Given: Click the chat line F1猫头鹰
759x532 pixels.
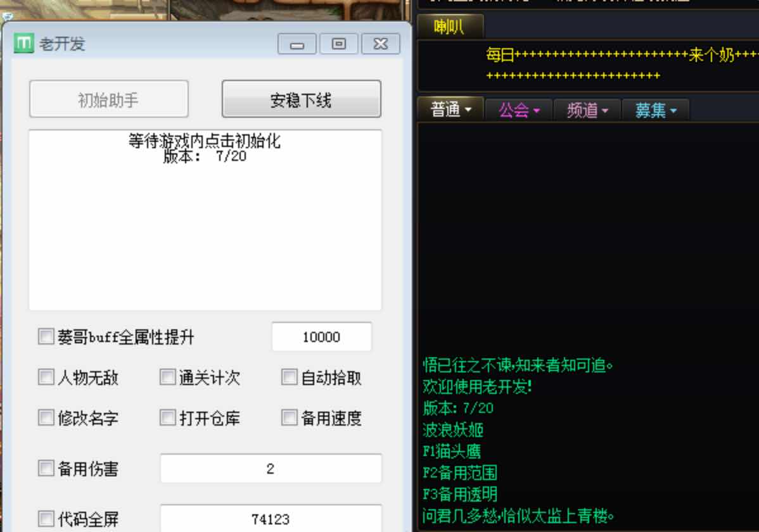Looking at the screenshot, I should 451,451.
